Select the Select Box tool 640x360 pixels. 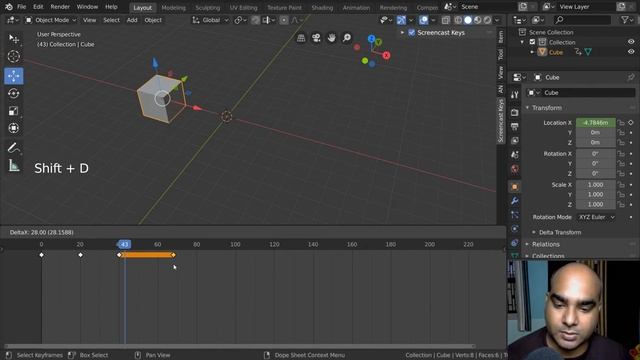click(x=13, y=39)
